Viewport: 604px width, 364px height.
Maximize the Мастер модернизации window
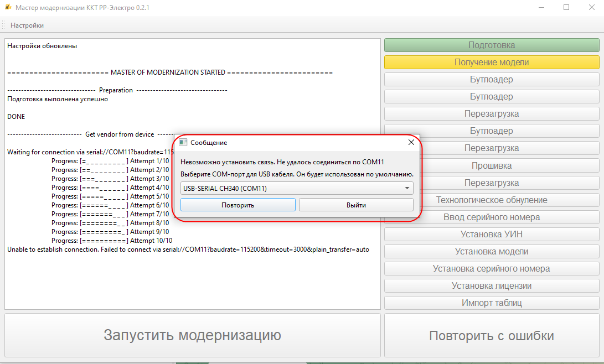(x=566, y=8)
